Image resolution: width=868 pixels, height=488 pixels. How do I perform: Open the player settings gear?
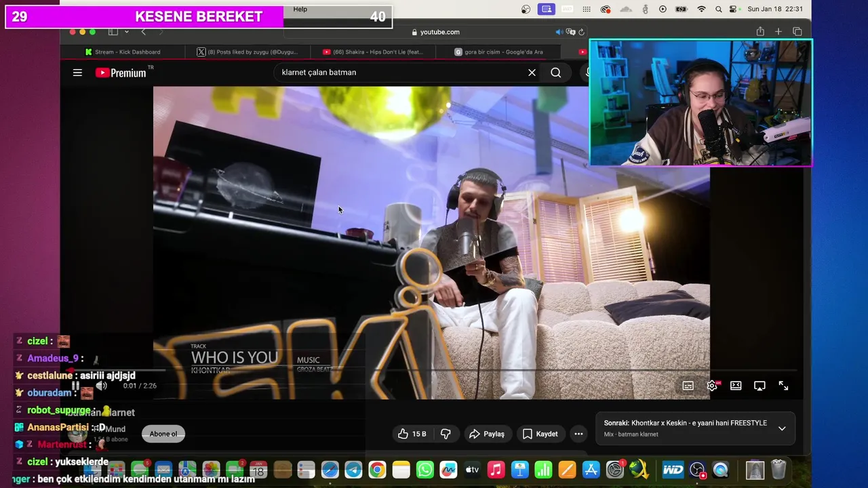click(x=712, y=386)
